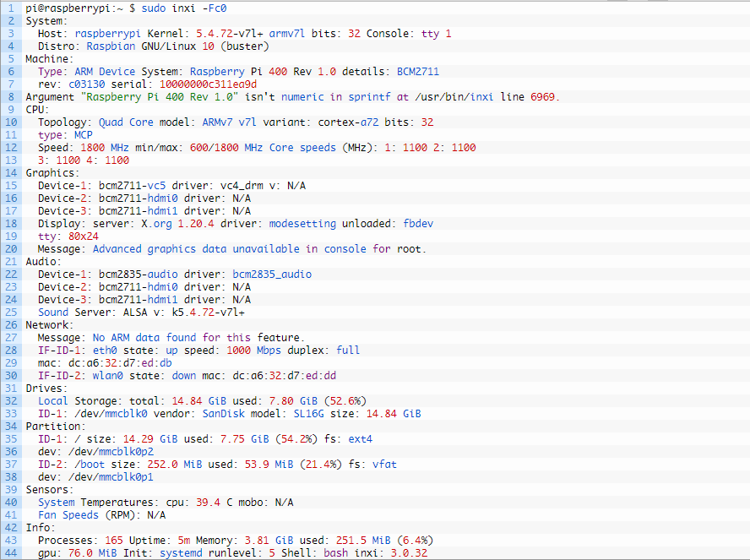Screen dimensions: 750x560
Task: Click the 'Network:' section header
Action: click(x=50, y=324)
